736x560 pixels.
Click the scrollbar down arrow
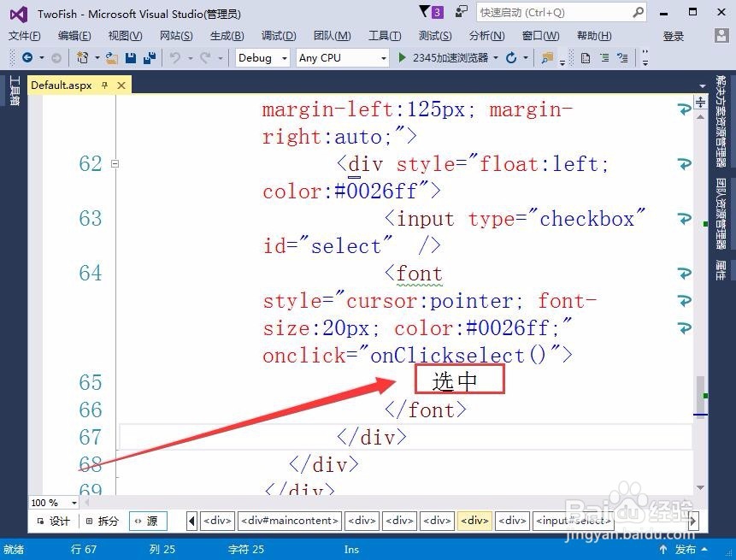tap(700, 487)
